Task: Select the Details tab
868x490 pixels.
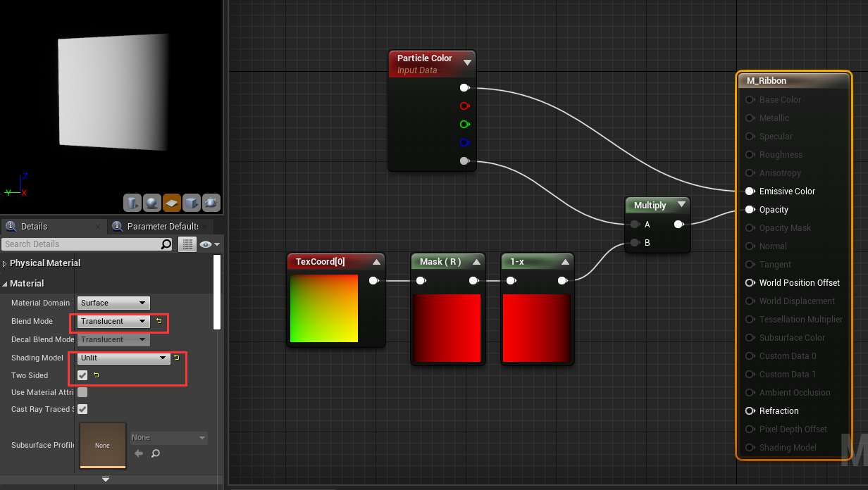Action: (x=34, y=227)
